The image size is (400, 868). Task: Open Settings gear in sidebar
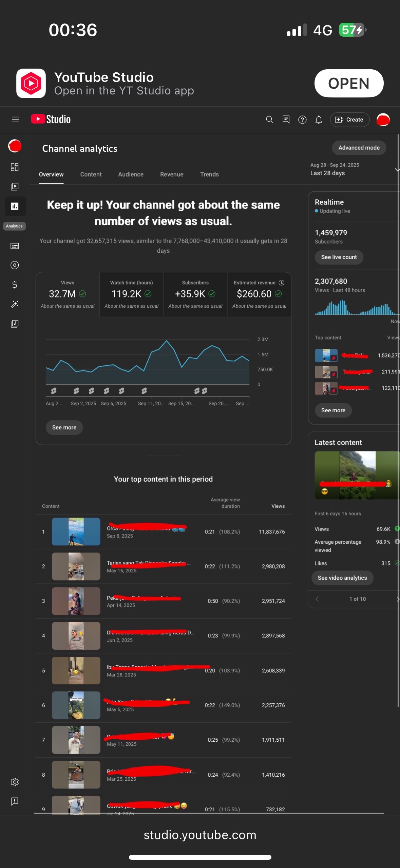click(x=15, y=782)
